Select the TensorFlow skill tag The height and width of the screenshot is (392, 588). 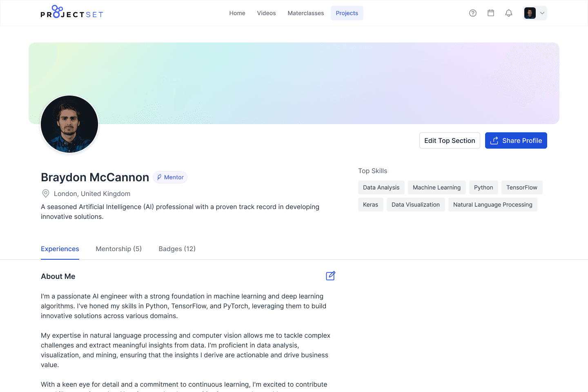coord(522,187)
